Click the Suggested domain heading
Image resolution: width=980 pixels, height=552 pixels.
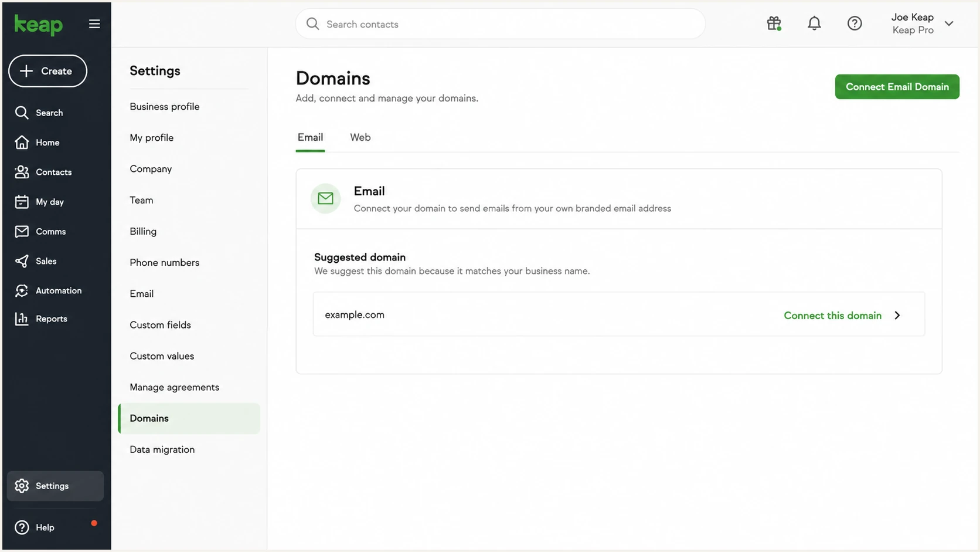pos(360,257)
